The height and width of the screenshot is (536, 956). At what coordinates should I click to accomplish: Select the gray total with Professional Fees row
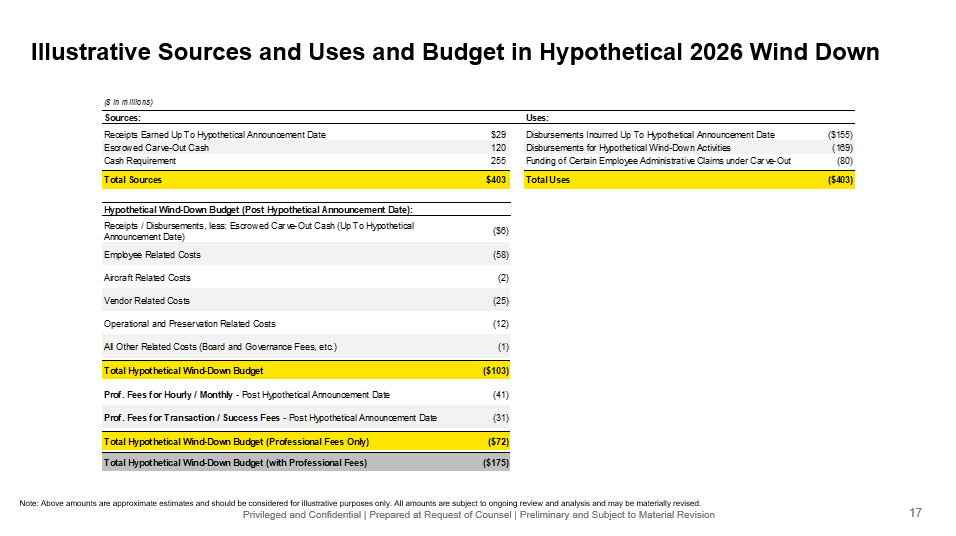305,463
